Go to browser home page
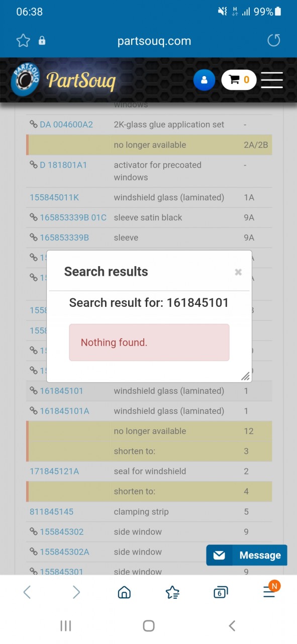 coord(124,592)
